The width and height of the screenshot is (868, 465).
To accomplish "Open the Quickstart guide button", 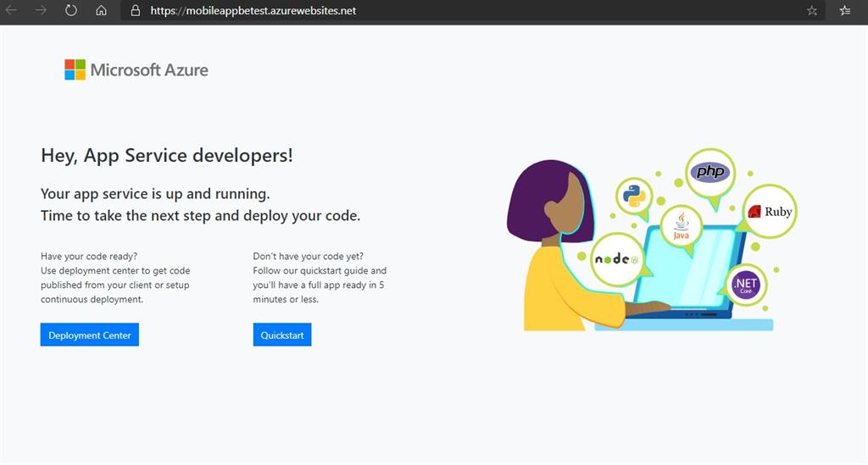I will coord(282,335).
